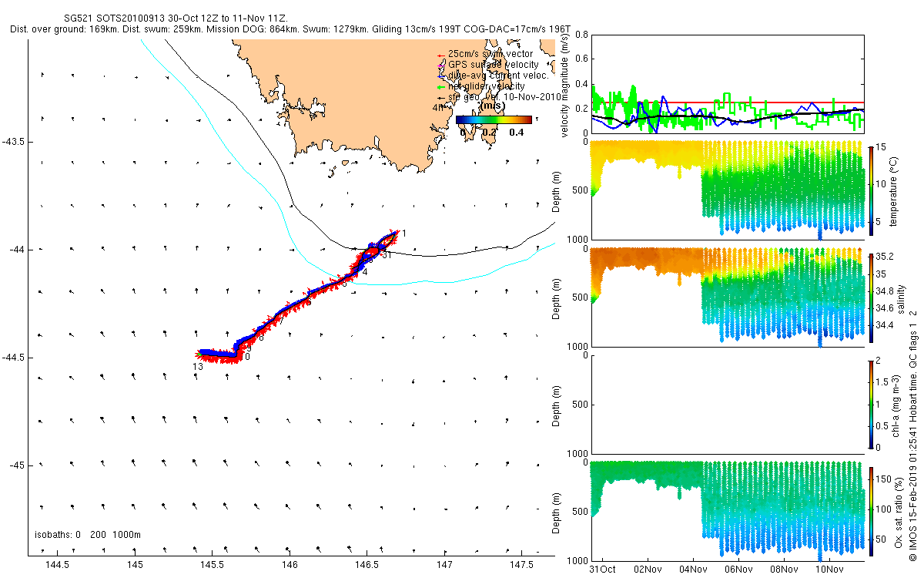Image resolution: width=924 pixels, height=578 pixels.
Task: Click the 02Nov date tick label
Action: pyautogui.click(x=648, y=570)
